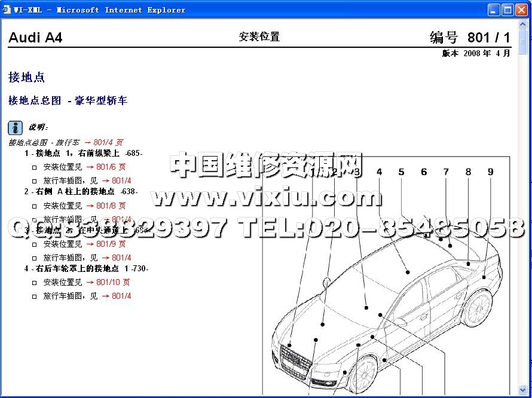
Task: Close the WI-XML Internet Explorer window
Action: 521,10
